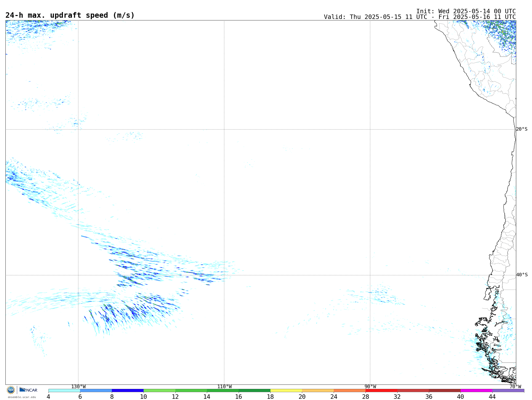Viewport: 532px width, 400px height.
Task: Click the 'Valid: Thu 2025-05-15 11 UTC' line
Action: (x=420, y=17)
